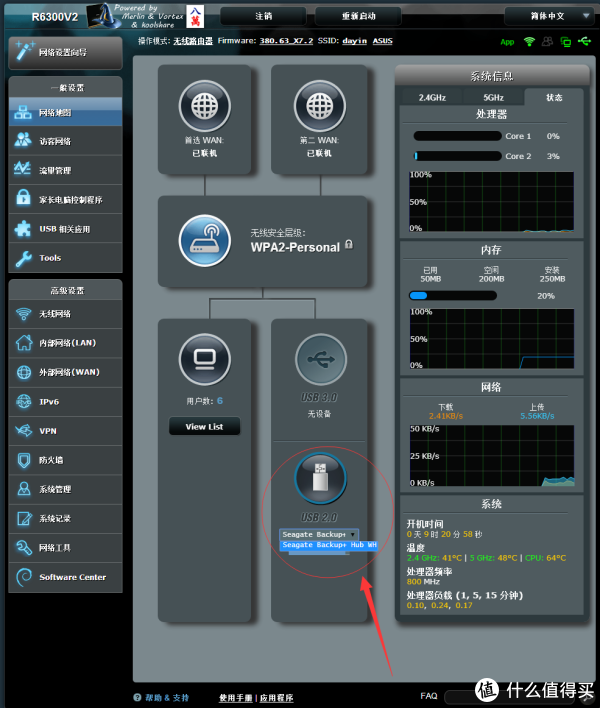This screenshot has height=708, width=600.
Task: Switch to the 5GHz tab
Action: click(493, 97)
